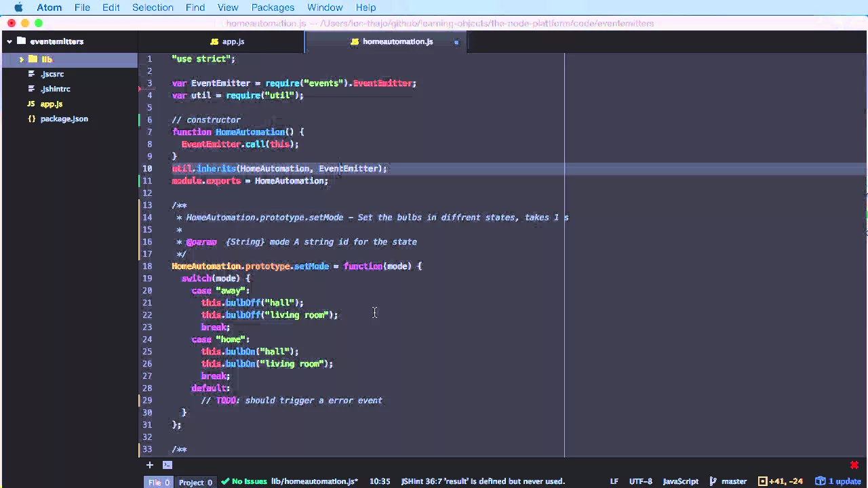Click the master git branch indicator
This screenshot has height=488, width=868.
[x=728, y=481]
